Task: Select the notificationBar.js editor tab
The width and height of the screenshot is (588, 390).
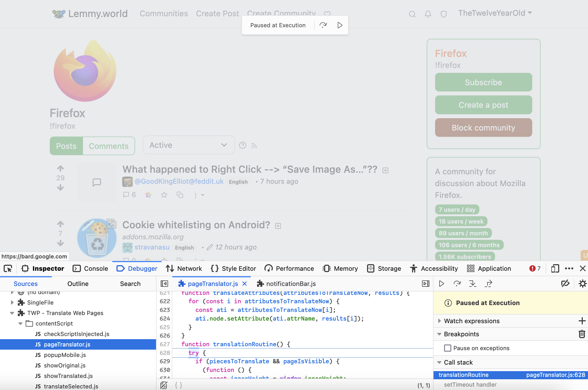Action: click(286, 284)
